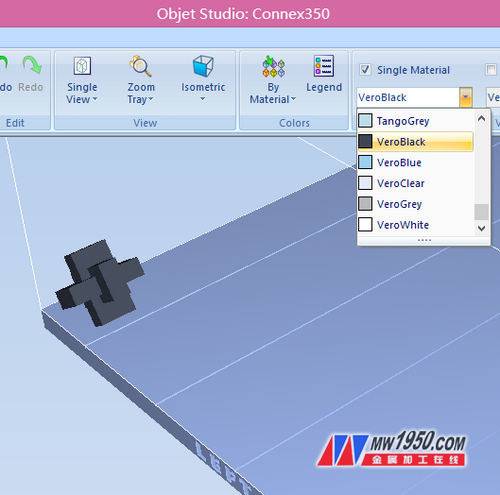Click the Redo label
Viewport: 500px width, 495px height.
31,87
